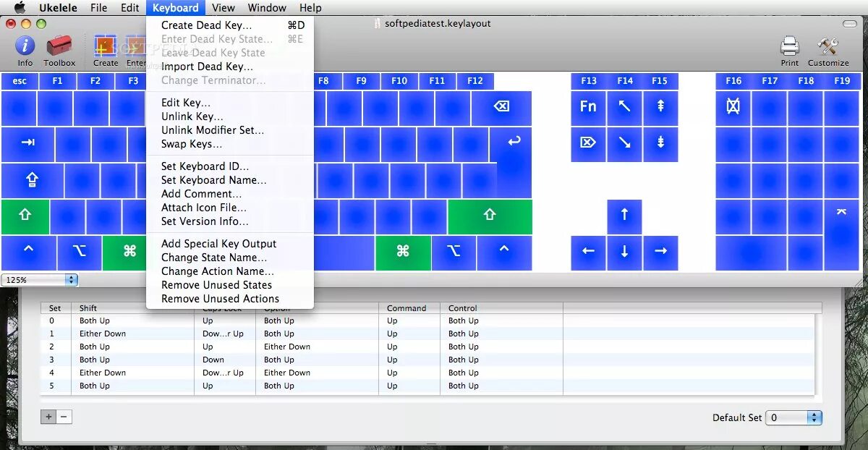Choose Add Special Key Output
Image resolution: width=868 pixels, height=450 pixels.
click(230, 244)
